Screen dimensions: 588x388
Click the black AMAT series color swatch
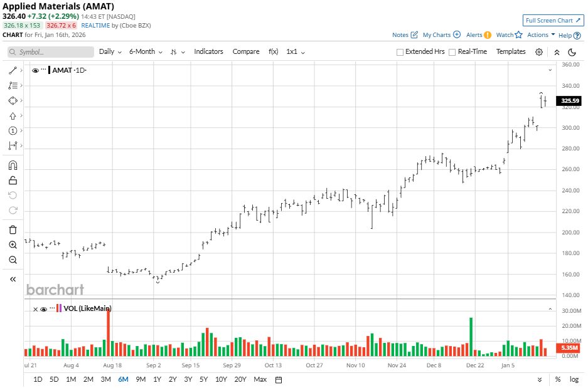coord(50,70)
